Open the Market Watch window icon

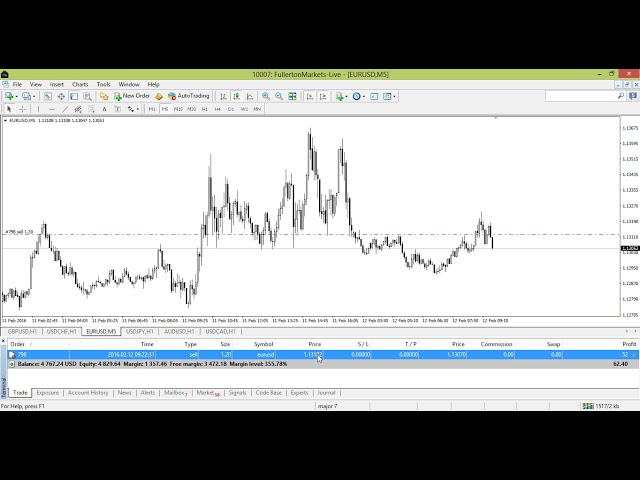48,96
